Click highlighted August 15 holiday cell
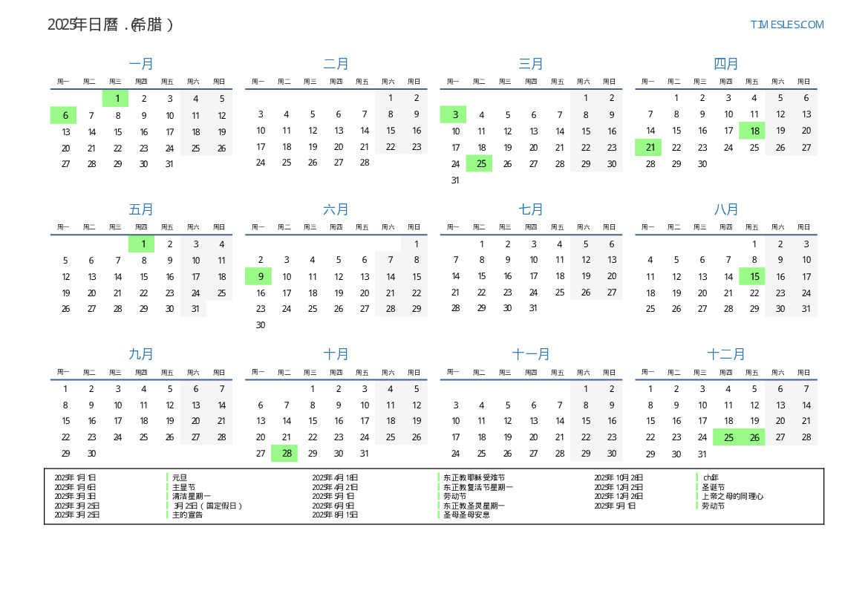868x614 pixels. 752,276
